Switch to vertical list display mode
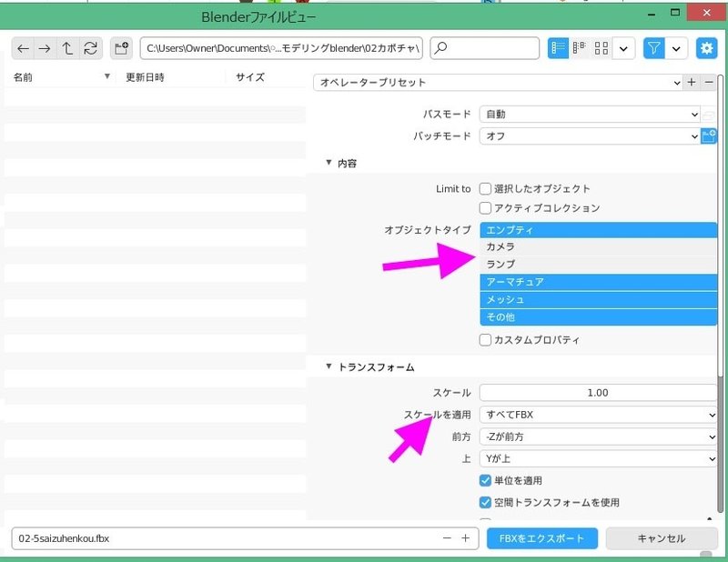 pyautogui.click(x=558, y=48)
